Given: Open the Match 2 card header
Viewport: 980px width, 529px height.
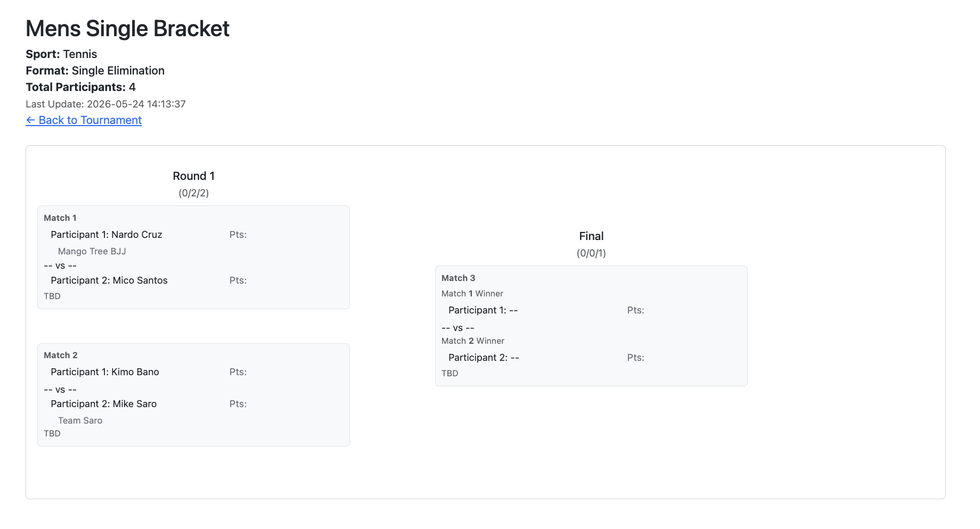Looking at the screenshot, I should pyautogui.click(x=61, y=355).
